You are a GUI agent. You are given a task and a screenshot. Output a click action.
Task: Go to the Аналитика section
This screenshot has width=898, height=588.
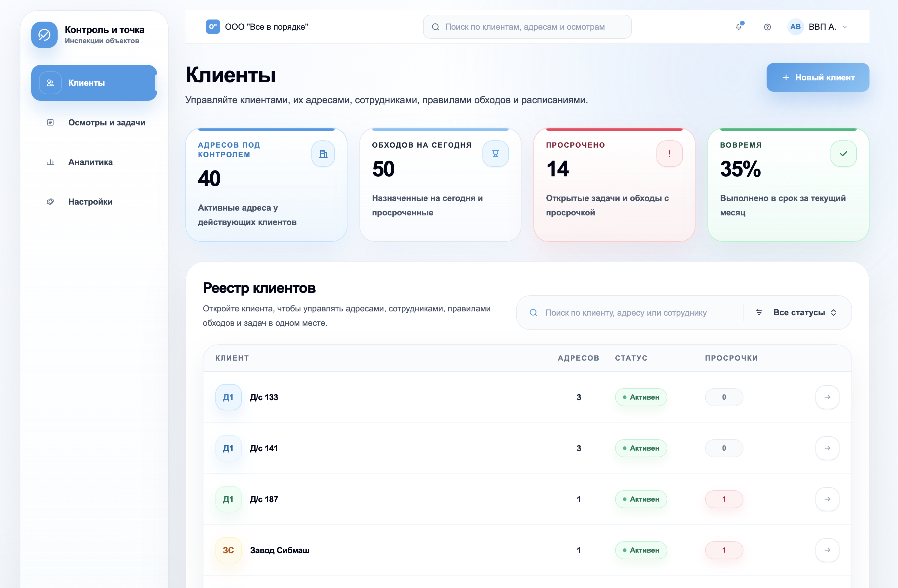coord(94,162)
